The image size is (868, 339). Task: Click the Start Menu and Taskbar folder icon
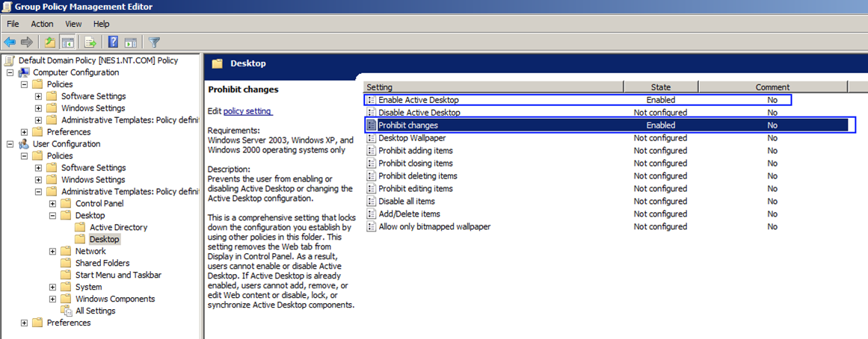pyautogui.click(x=67, y=275)
